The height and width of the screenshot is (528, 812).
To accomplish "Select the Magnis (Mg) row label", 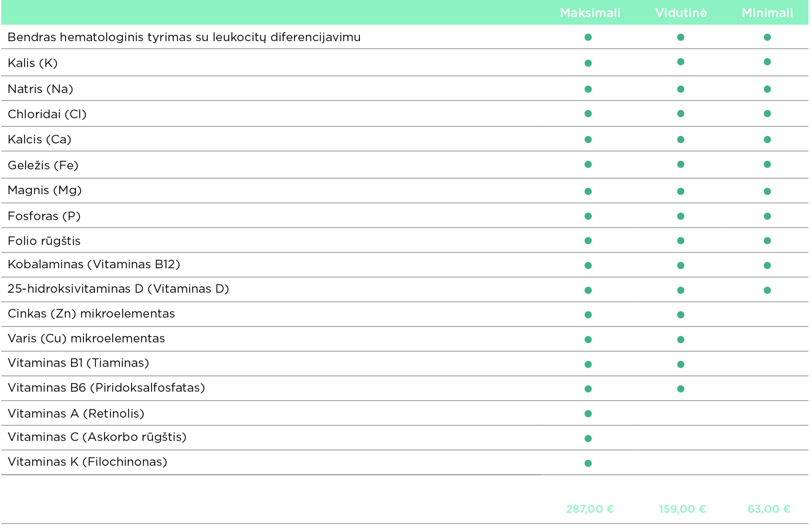I will (44, 190).
